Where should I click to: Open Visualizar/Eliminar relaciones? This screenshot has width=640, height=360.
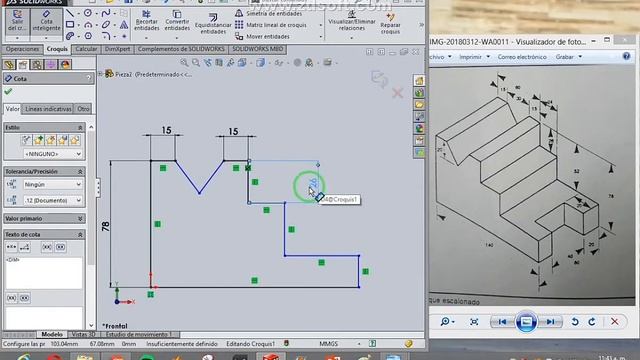[351, 21]
